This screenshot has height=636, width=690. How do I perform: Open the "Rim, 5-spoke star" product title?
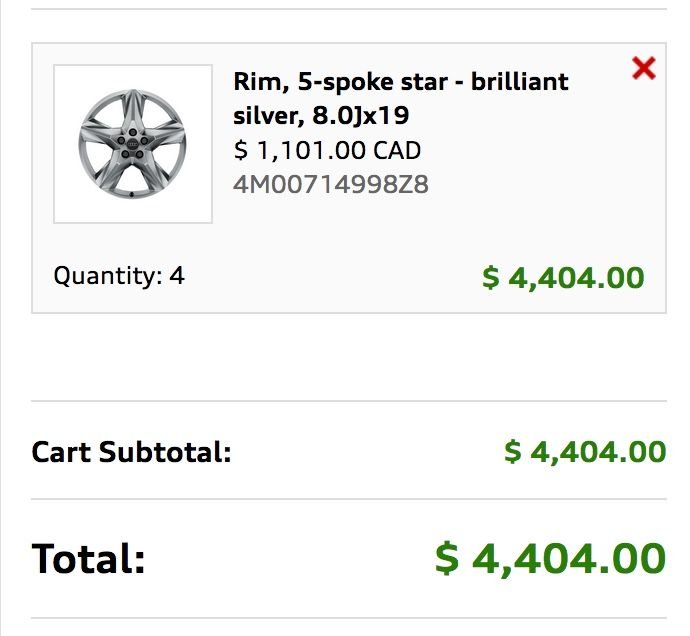tap(400, 81)
